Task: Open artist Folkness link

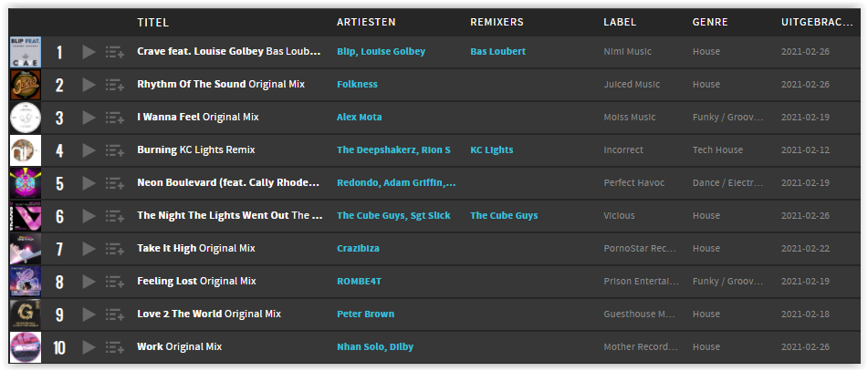Action: 357,85
